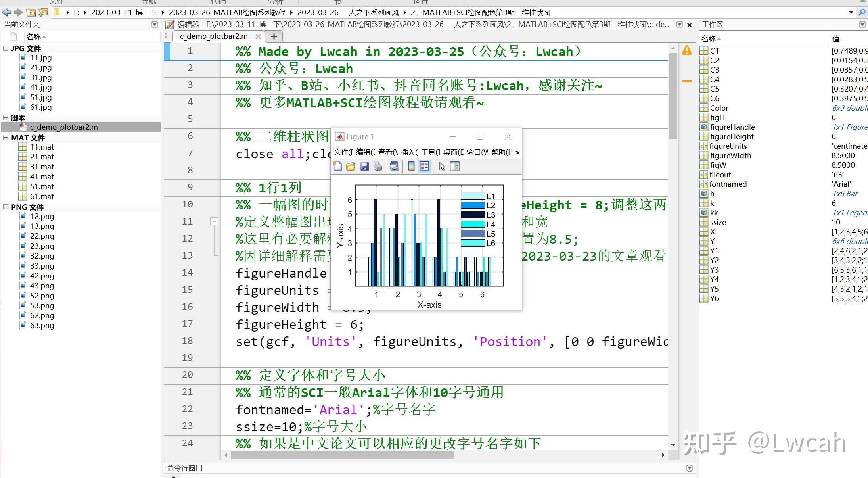The width and height of the screenshot is (868, 478).
Task: Print the figure from the Figure toolbar
Action: click(377, 166)
